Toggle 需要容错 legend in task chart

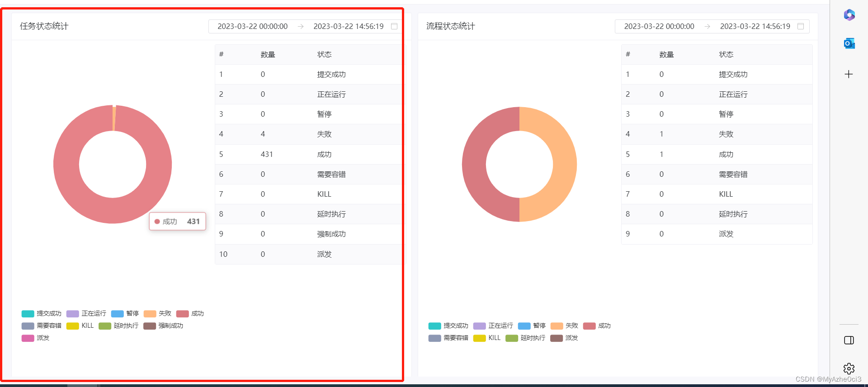(x=42, y=326)
